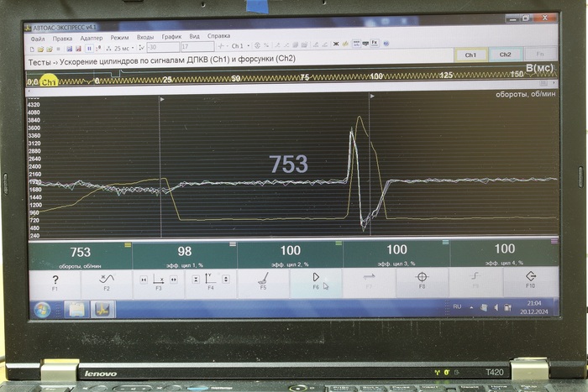Click the F8 crosshair target button

pos(423,280)
